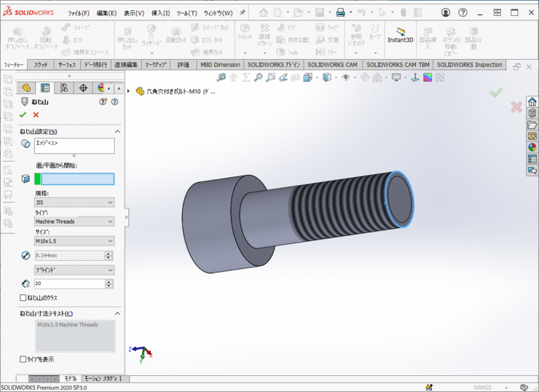Switch to the モデル tab
This screenshot has height=392, width=539.
(71, 379)
